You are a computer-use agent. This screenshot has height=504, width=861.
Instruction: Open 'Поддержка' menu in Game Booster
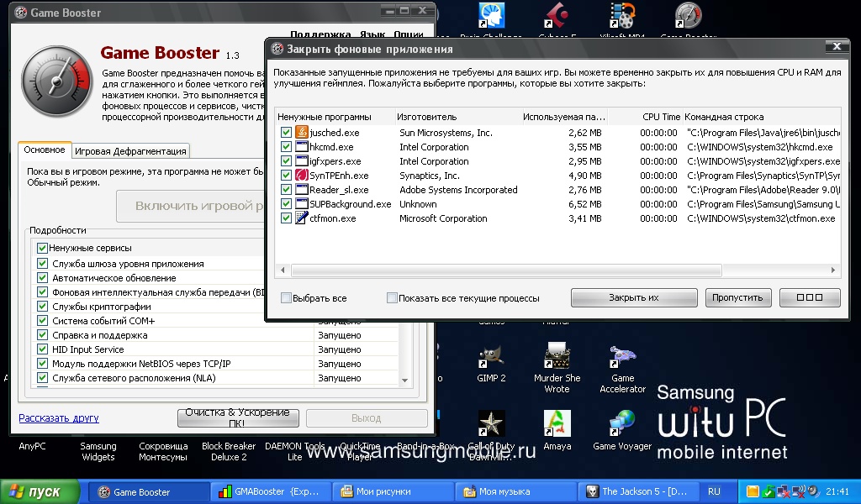(x=320, y=34)
